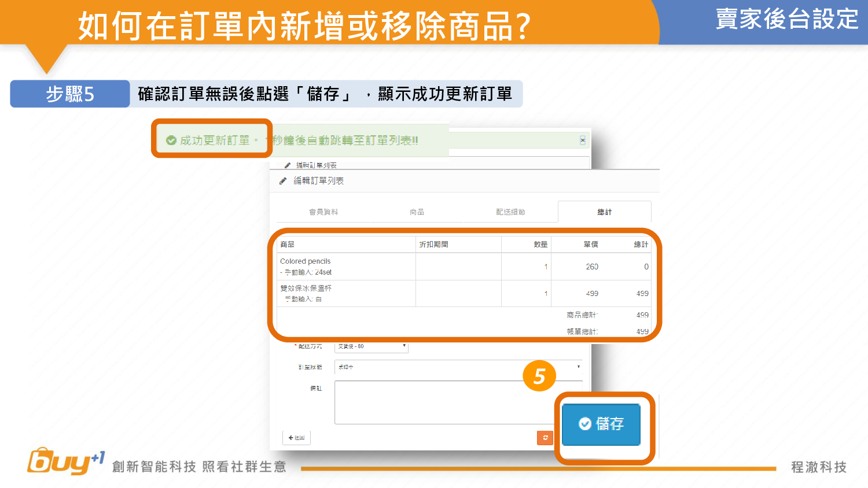
Task: Switch to the 會員資料 tab
Action: click(x=323, y=212)
